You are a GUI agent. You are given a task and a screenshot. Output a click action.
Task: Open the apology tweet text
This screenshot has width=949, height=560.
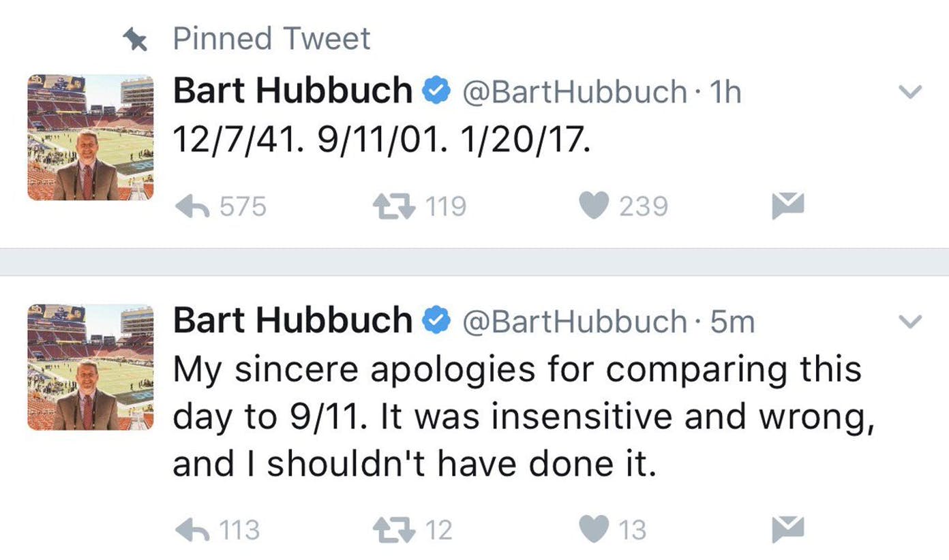pos(518,417)
